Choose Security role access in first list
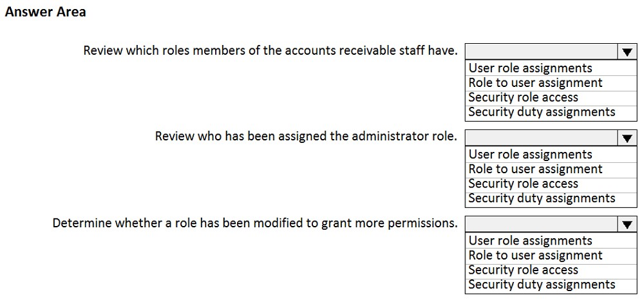Screen dimensions: 644x302 pos(551,98)
